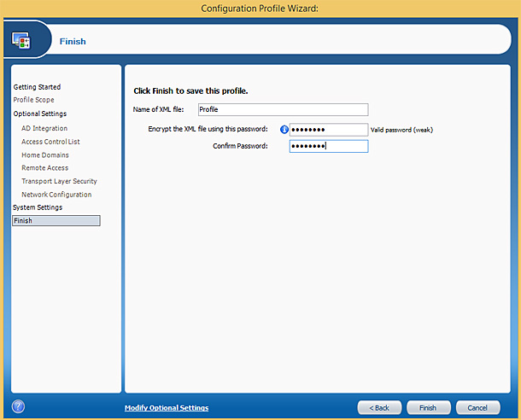Image resolution: width=521 pixels, height=420 pixels.
Task: Click the 'Name of XML file:' label
Action: tap(159, 109)
